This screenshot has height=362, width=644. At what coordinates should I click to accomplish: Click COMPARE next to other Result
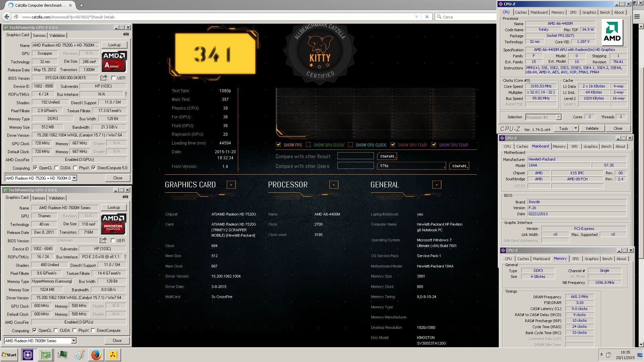[x=387, y=156]
